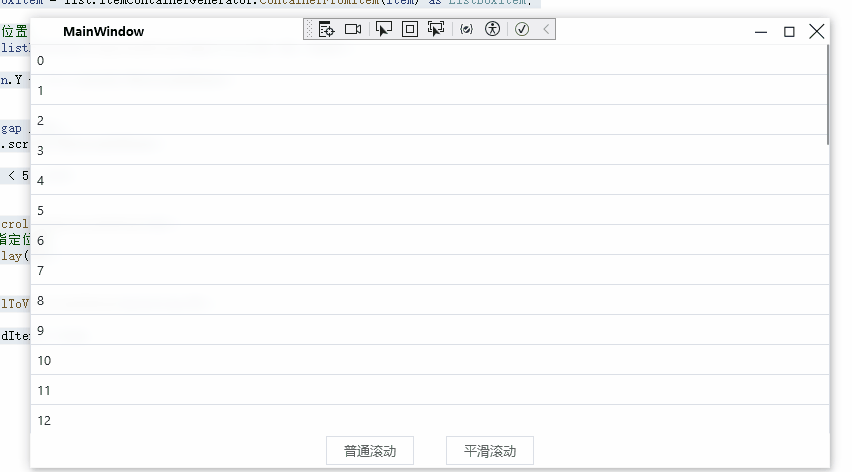The width and height of the screenshot is (852, 472).
Task: Click the Hot Reload checkmark icon
Action: point(522,29)
